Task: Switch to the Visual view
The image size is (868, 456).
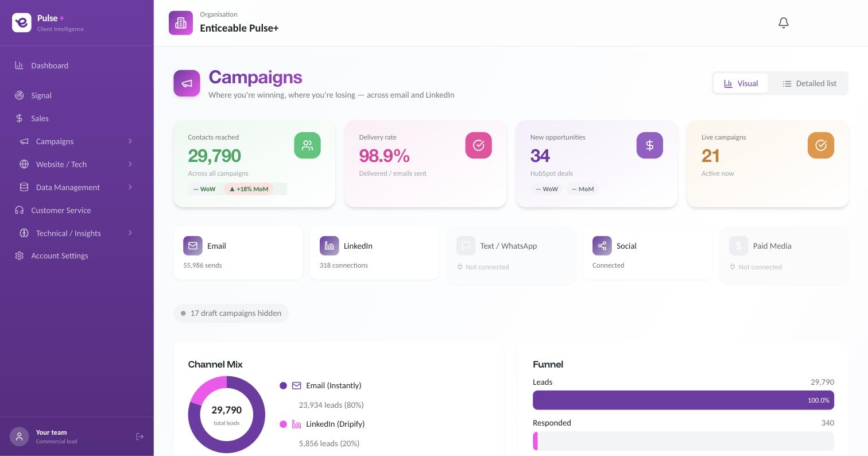Action: 741,83
